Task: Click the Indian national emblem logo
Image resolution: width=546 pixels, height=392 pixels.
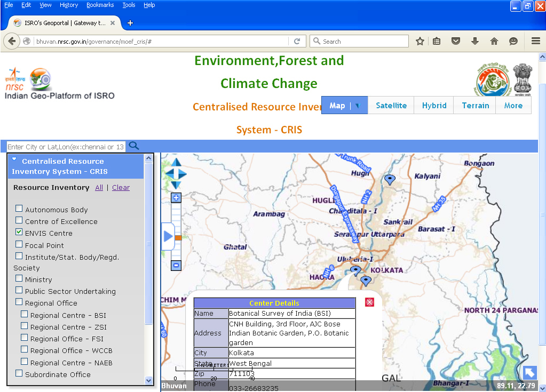Action: [x=523, y=80]
